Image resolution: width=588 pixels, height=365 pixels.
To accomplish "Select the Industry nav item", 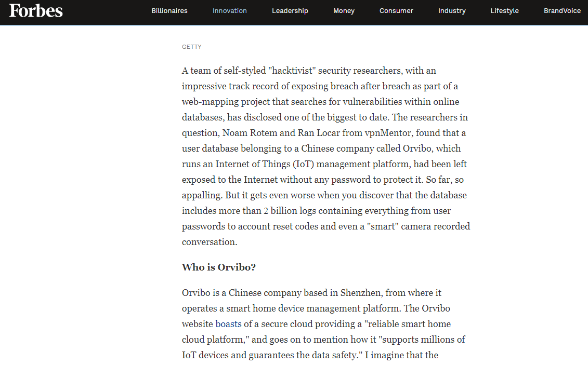I will tap(452, 11).
